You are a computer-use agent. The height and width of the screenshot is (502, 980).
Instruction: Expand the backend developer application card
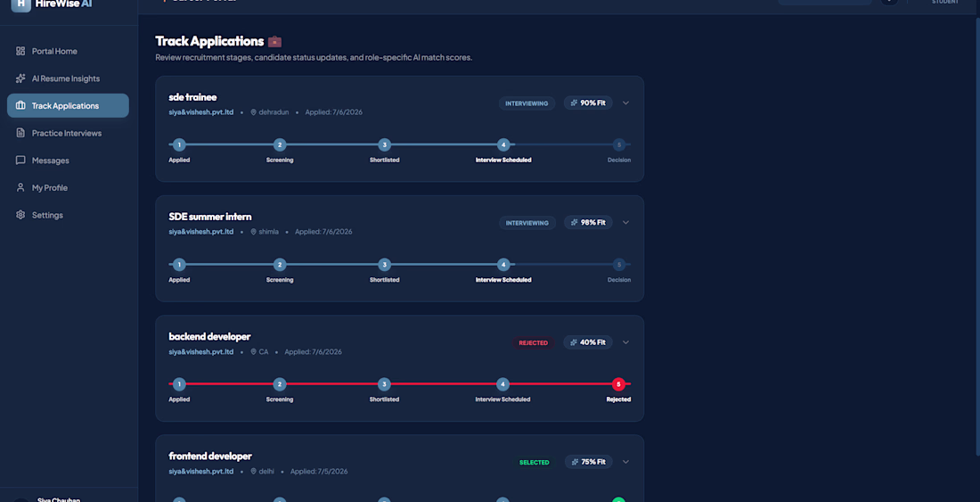tap(625, 342)
